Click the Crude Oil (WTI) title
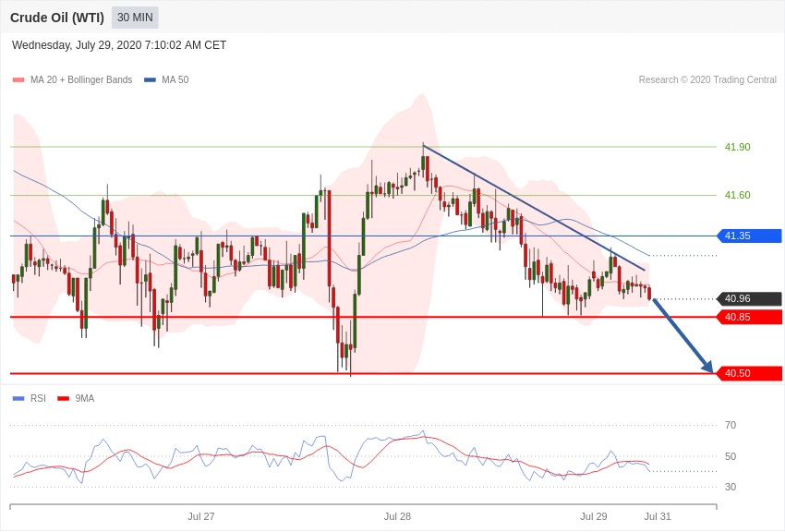The height and width of the screenshot is (532, 785). (57, 18)
